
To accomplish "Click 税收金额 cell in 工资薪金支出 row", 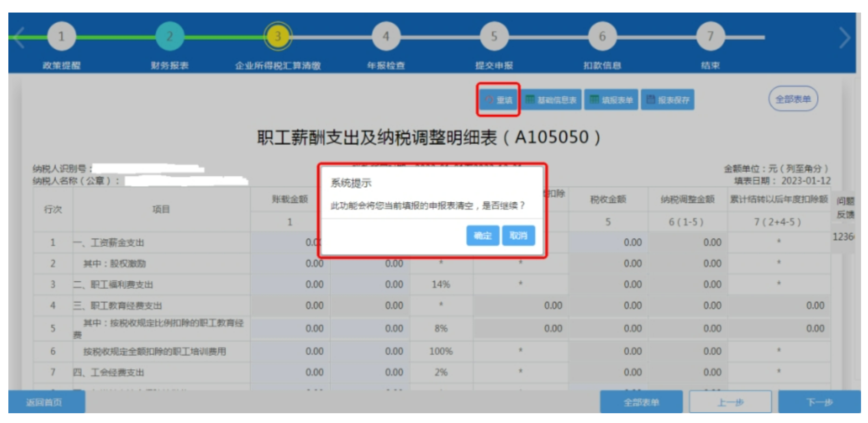I will pyautogui.click(x=608, y=243).
